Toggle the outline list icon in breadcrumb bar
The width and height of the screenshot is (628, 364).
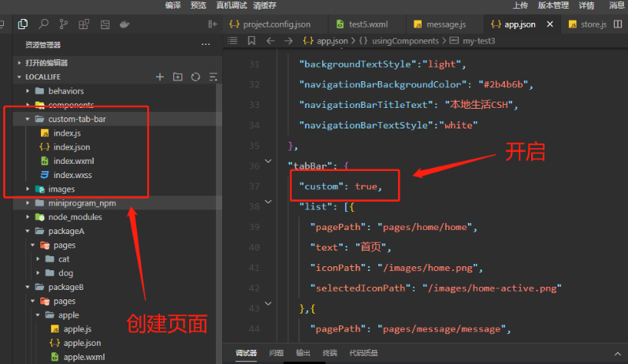[232, 40]
